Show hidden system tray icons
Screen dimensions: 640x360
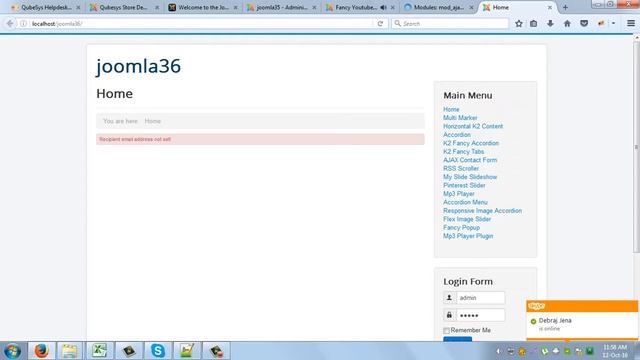click(x=498, y=351)
